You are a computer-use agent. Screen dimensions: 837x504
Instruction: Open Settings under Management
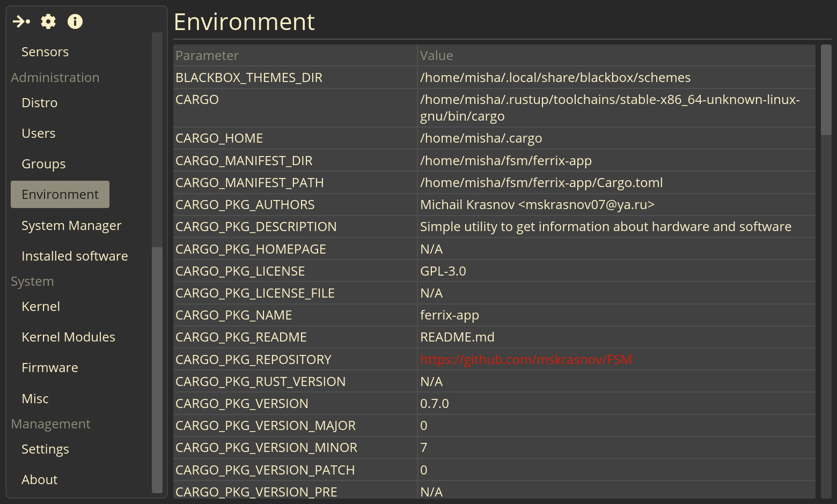click(x=45, y=449)
